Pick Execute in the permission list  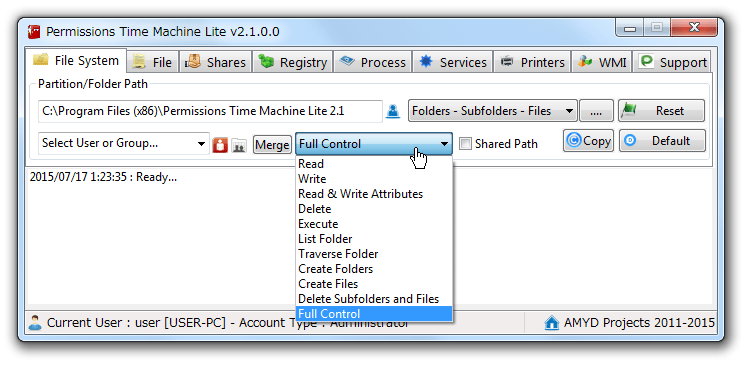tap(373, 224)
